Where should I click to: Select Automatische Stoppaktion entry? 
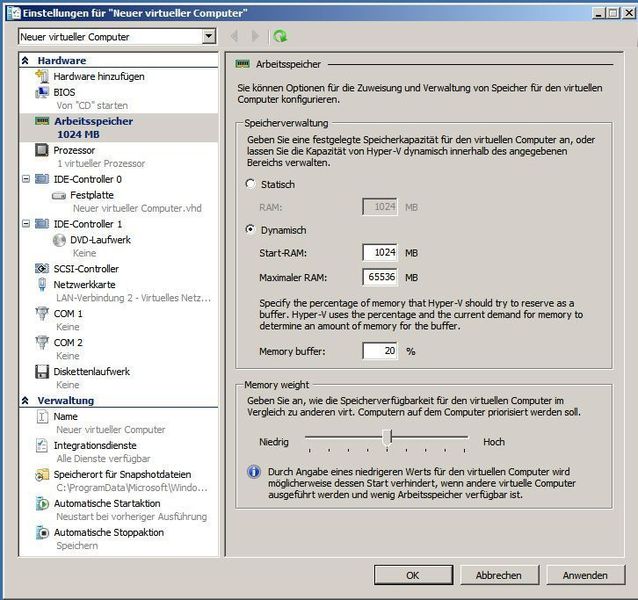[x=109, y=532]
